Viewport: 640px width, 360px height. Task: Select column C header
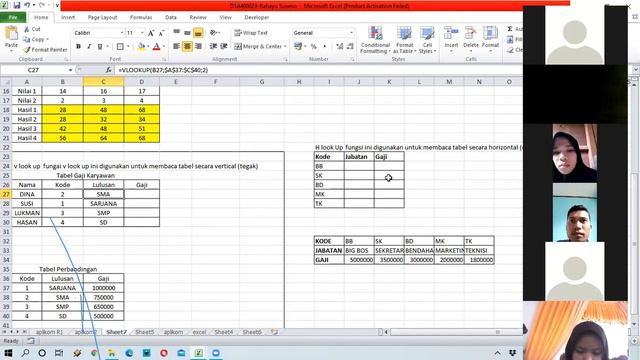[x=103, y=82]
